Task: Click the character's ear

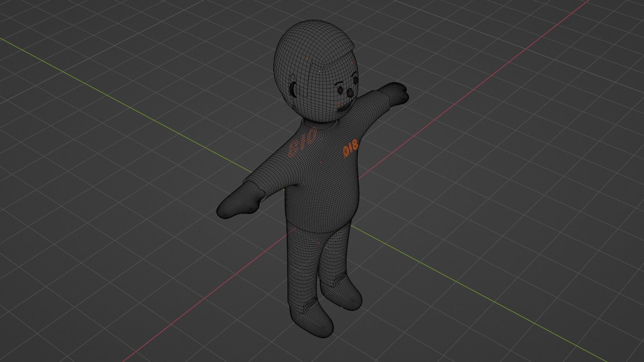Action: pos(293,90)
